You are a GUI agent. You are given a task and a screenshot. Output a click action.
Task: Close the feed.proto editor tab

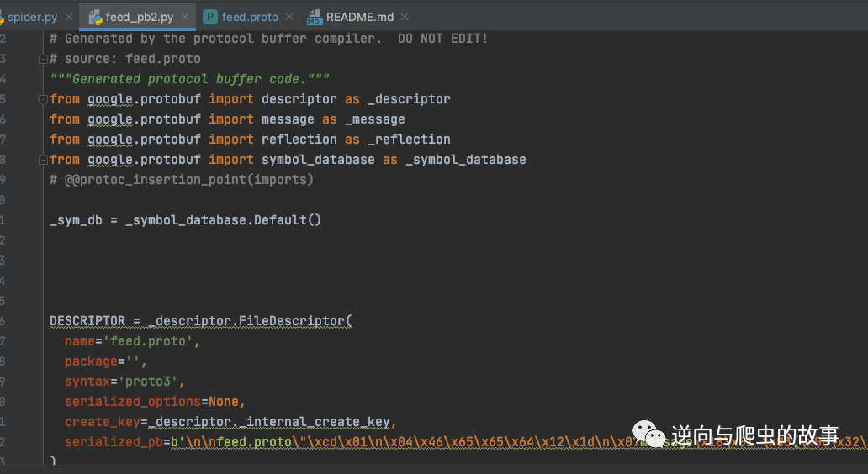pyautogui.click(x=289, y=17)
